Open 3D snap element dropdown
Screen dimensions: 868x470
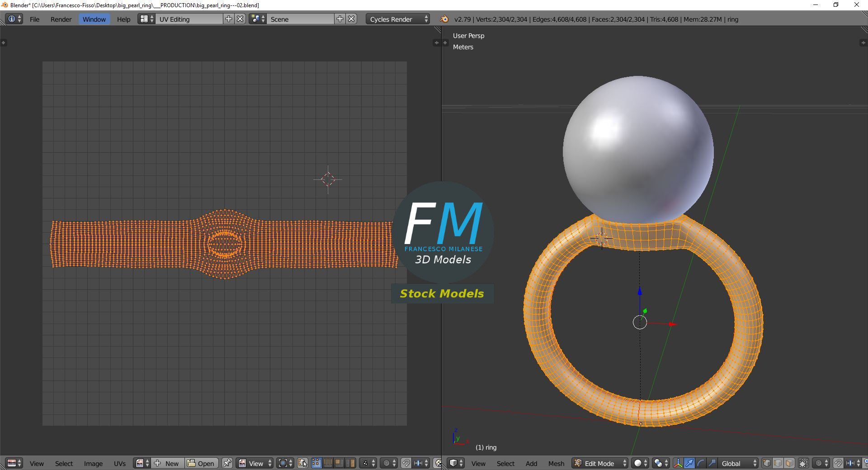coord(853,463)
